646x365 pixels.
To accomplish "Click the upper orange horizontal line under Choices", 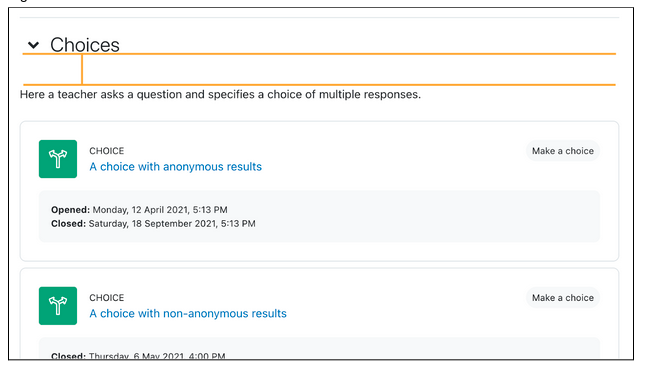I will 319,54.
